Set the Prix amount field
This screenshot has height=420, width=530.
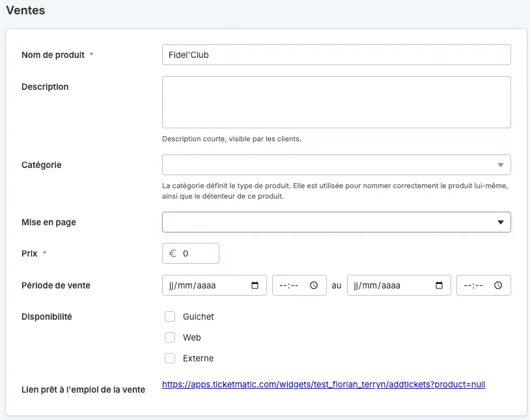pos(191,253)
